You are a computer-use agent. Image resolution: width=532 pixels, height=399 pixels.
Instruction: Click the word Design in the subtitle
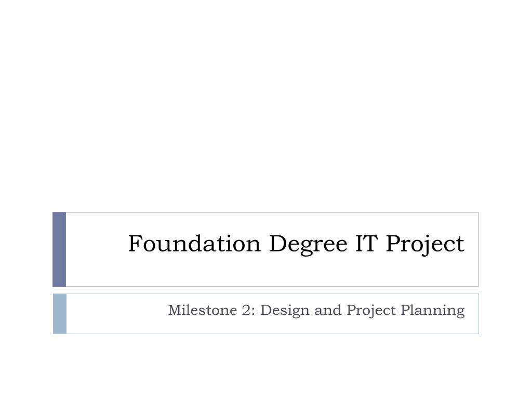click(x=285, y=311)
